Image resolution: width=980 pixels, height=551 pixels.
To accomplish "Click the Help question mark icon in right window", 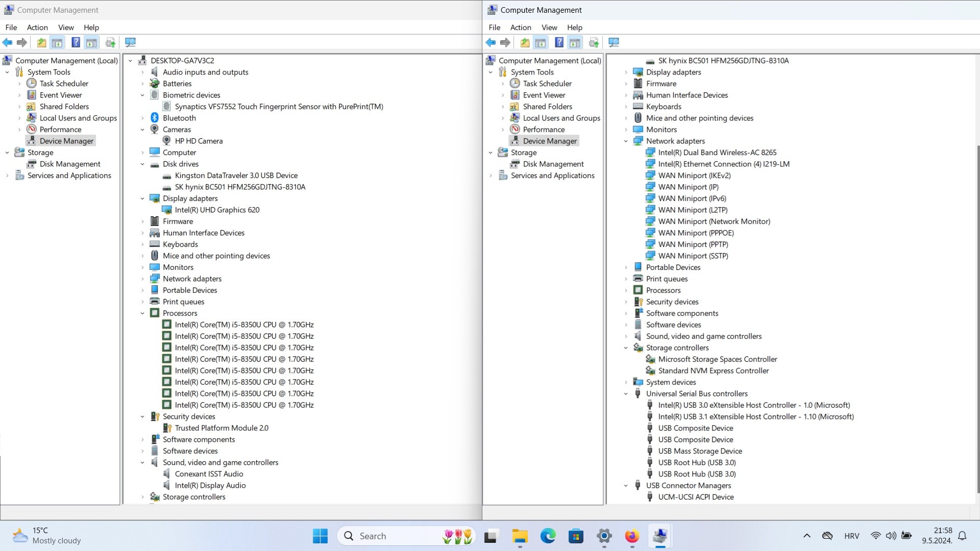I will [559, 43].
